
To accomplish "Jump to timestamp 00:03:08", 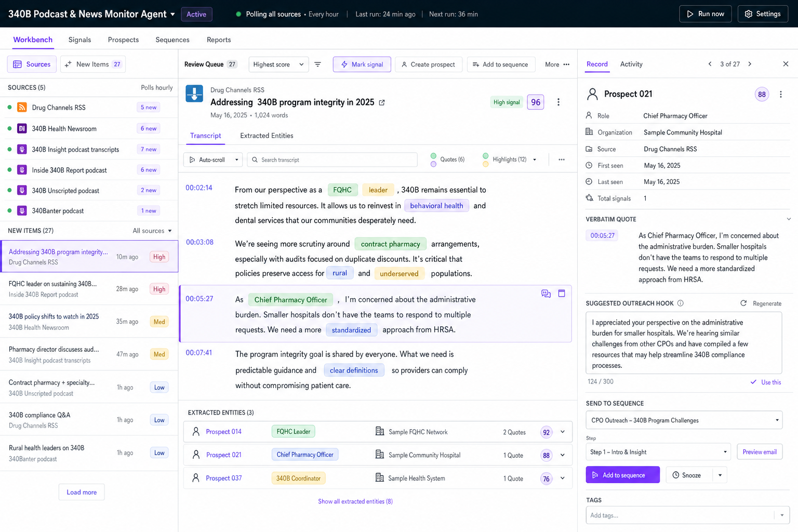I will coord(199,242).
